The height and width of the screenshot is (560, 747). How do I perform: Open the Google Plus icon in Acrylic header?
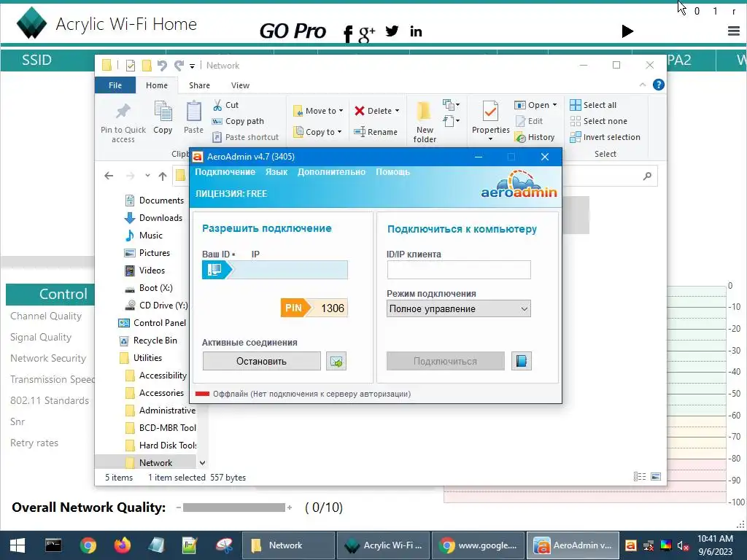tap(366, 34)
